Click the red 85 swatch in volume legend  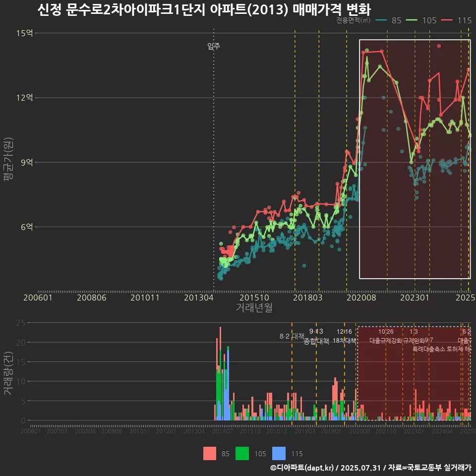click(x=209, y=453)
